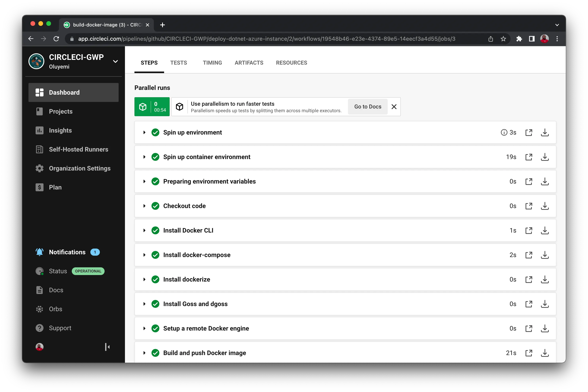588x392 pixels.
Task: Open Spin up environment step in new tab
Action: coord(529,132)
